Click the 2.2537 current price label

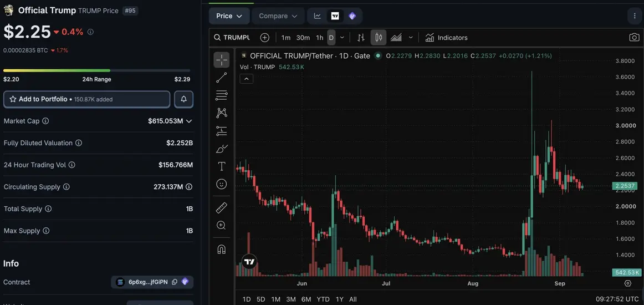(626, 186)
